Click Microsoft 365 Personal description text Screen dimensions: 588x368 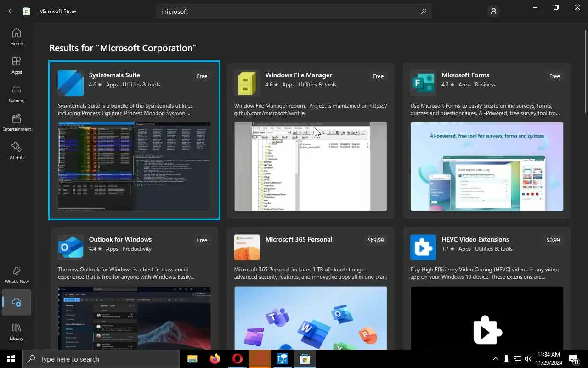[311, 273]
